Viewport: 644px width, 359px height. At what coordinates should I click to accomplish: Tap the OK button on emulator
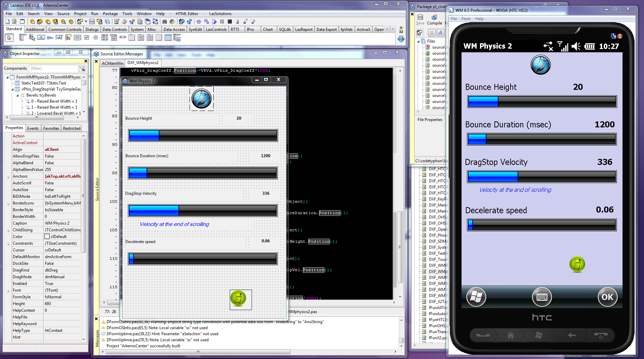607,297
